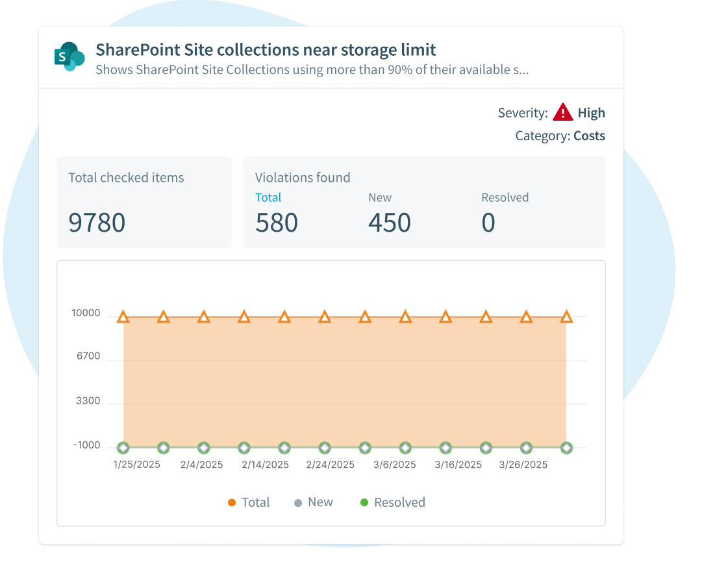Screen dimensions: 715x588
Task: Click the first green circle baseline marker
Action: tap(123, 448)
